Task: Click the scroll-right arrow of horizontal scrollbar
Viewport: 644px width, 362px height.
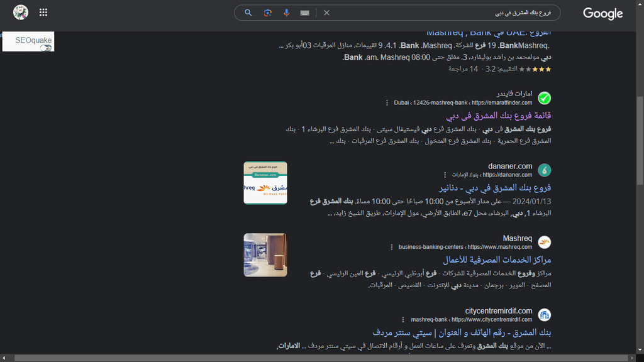Action: pyautogui.click(x=633, y=358)
